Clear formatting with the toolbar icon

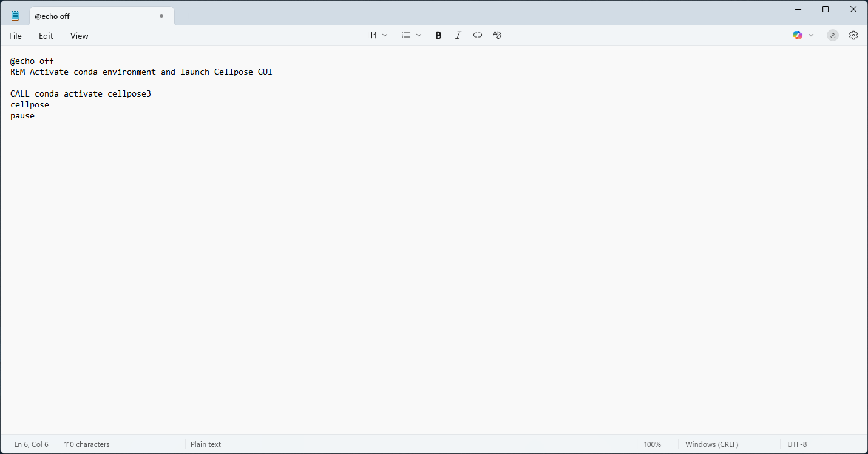coord(497,35)
